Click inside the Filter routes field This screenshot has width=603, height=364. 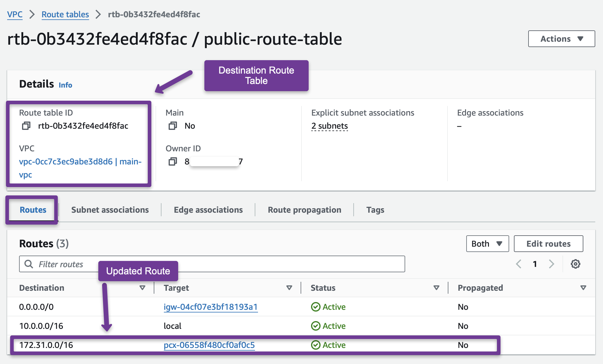[89, 264]
